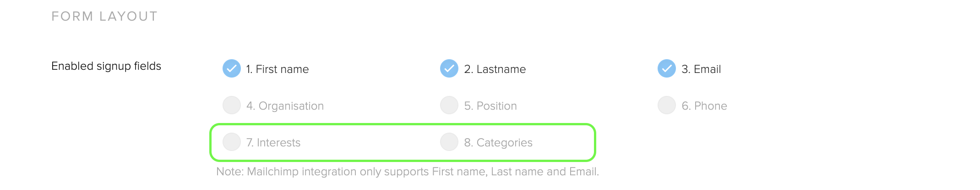
Task: Select the '6. Phone' label text
Action: [x=704, y=106]
